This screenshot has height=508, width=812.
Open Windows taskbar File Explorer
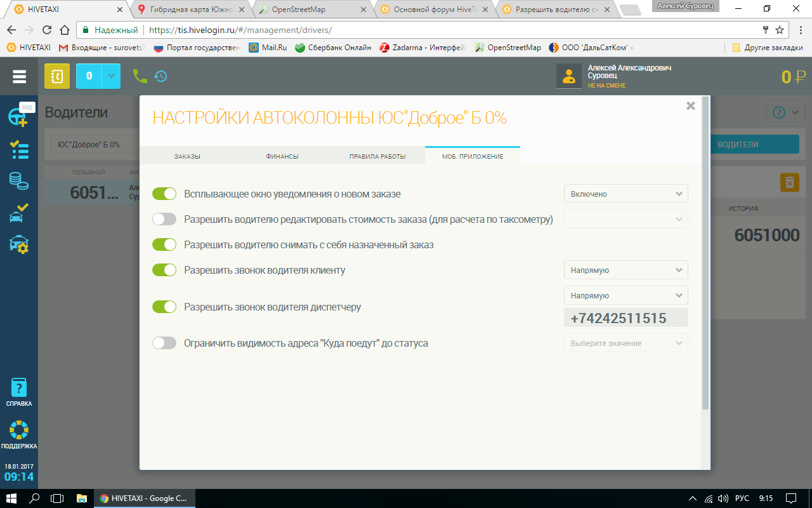[81, 498]
